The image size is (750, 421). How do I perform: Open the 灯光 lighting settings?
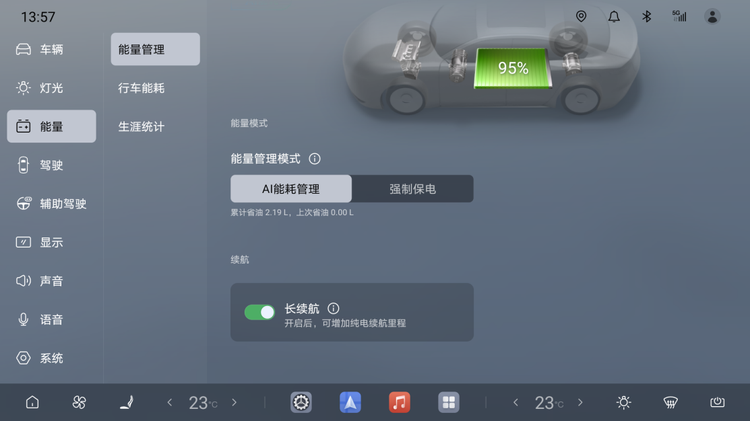[51, 88]
